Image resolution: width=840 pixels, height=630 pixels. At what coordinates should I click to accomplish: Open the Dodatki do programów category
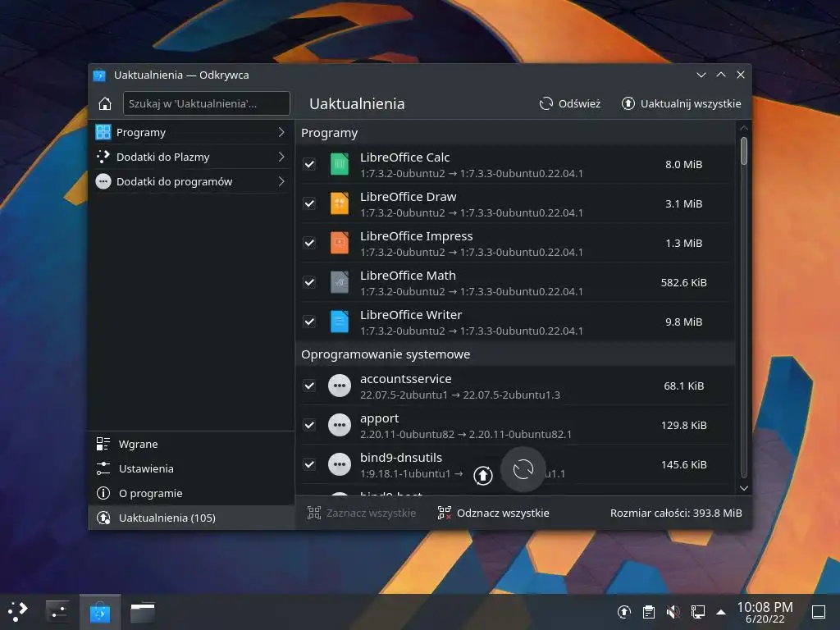pos(191,181)
